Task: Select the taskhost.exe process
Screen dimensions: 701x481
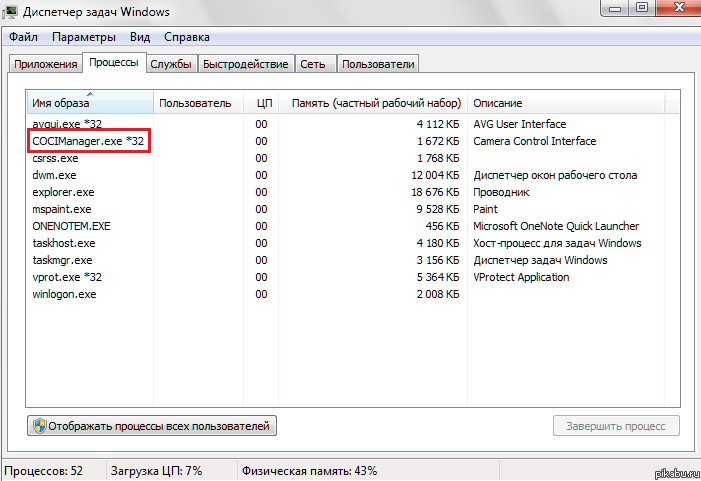Action: pyautogui.click(x=64, y=243)
